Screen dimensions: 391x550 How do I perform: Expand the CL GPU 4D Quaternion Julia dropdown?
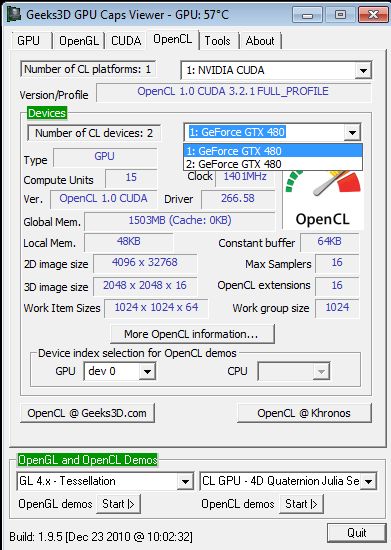(369, 481)
